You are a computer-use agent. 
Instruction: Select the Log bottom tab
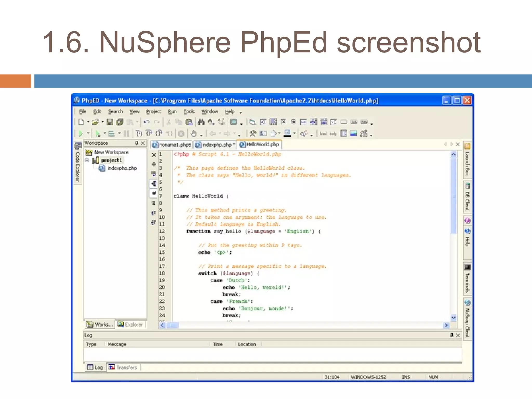tap(95, 367)
